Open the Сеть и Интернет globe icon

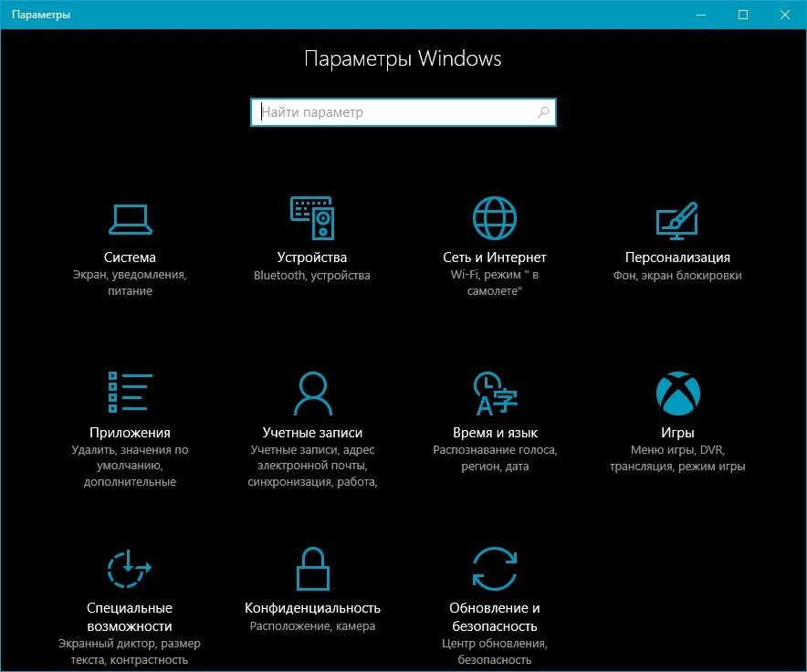[495, 218]
